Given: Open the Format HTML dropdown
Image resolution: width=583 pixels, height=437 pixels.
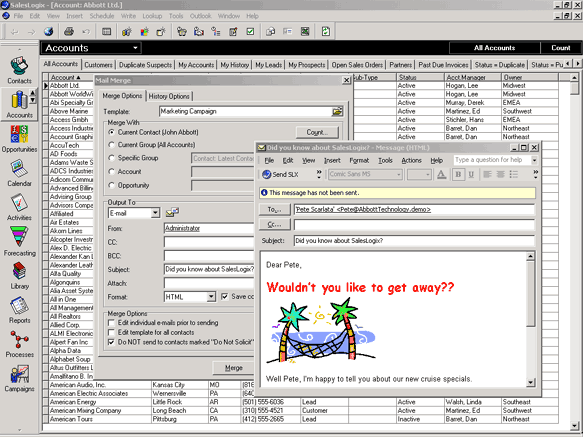Looking at the screenshot, I should click(x=211, y=297).
